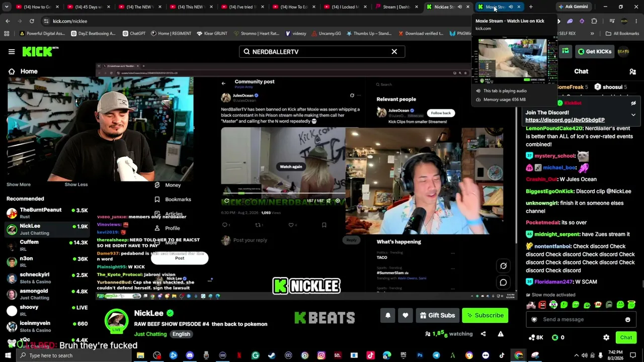Go back in browser history

(x=8, y=21)
